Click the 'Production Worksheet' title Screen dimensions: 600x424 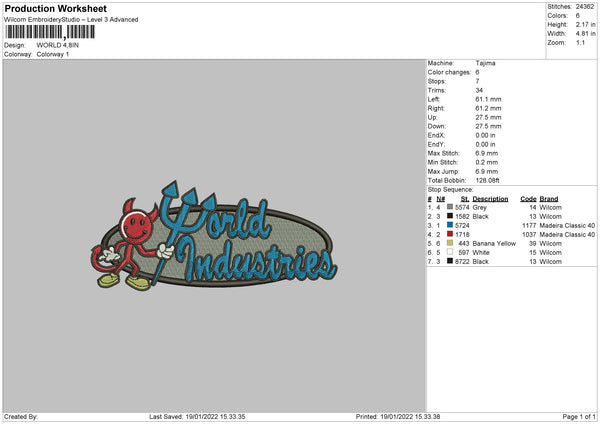pos(55,8)
